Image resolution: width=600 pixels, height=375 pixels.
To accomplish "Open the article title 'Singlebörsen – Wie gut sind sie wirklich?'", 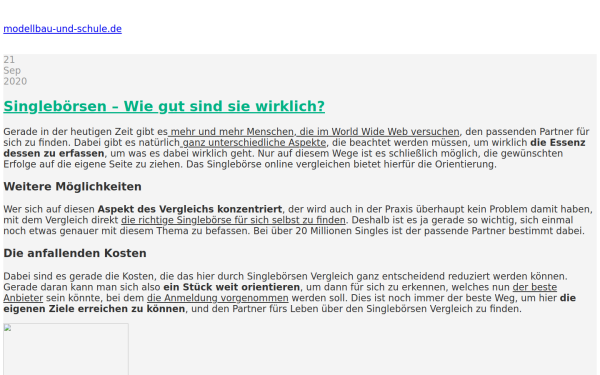I will [164, 106].
